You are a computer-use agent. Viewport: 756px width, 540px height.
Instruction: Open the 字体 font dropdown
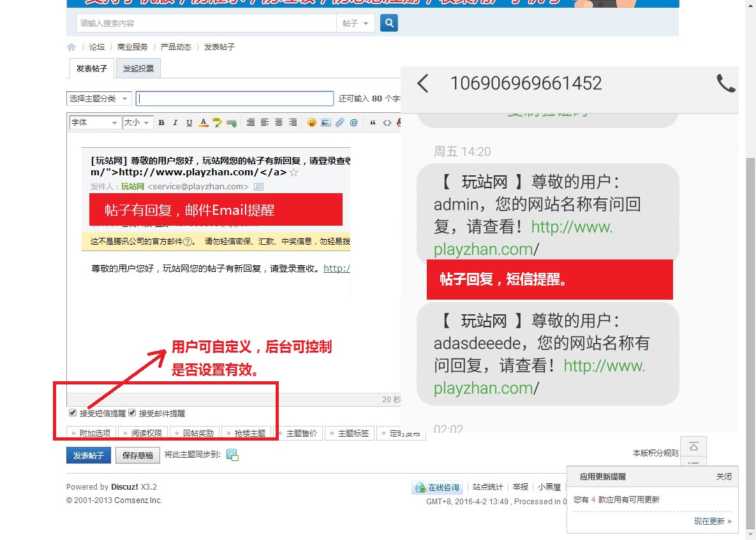pyautogui.click(x=95, y=123)
